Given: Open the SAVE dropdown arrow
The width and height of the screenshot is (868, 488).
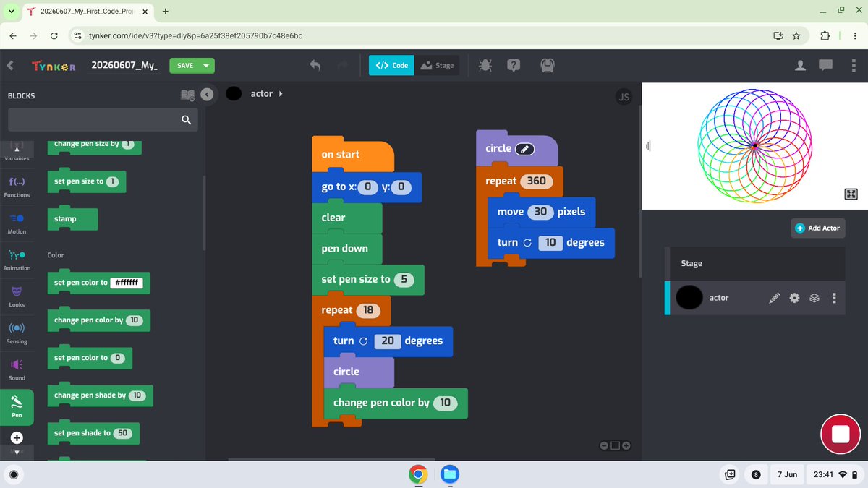Looking at the screenshot, I should 207,65.
